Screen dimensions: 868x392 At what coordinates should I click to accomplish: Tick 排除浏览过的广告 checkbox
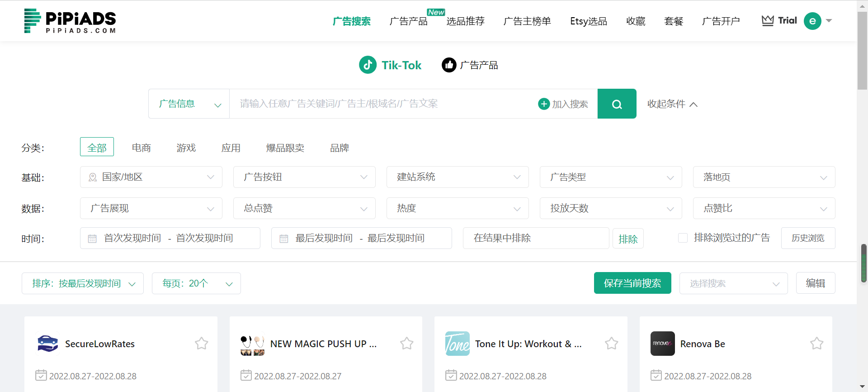(683, 238)
